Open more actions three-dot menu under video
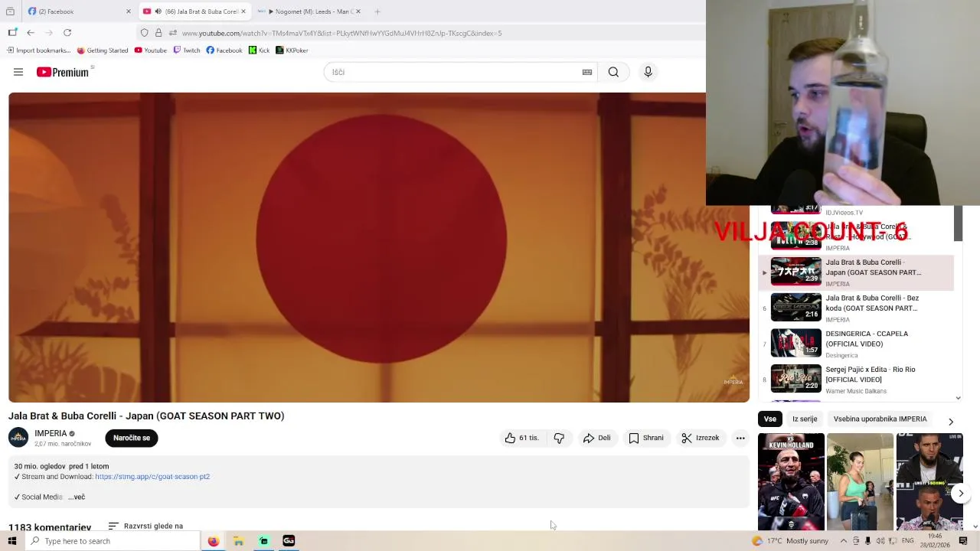The image size is (980, 551). coord(740,438)
